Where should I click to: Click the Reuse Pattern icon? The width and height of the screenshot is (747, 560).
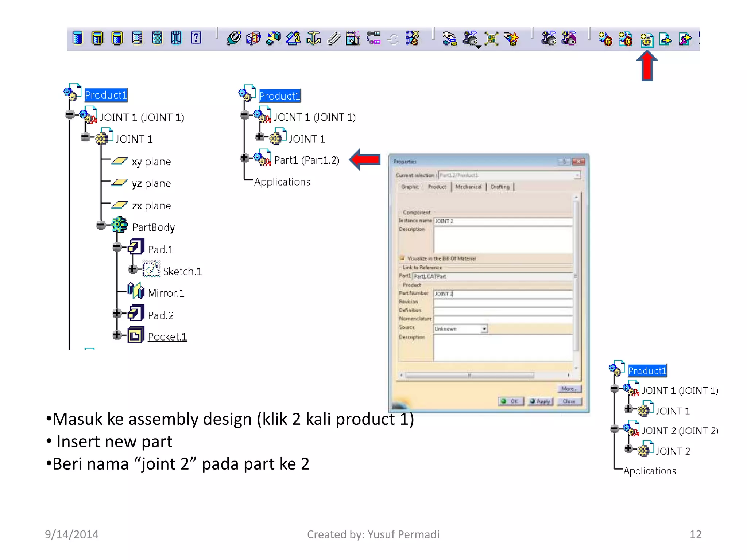[413, 38]
